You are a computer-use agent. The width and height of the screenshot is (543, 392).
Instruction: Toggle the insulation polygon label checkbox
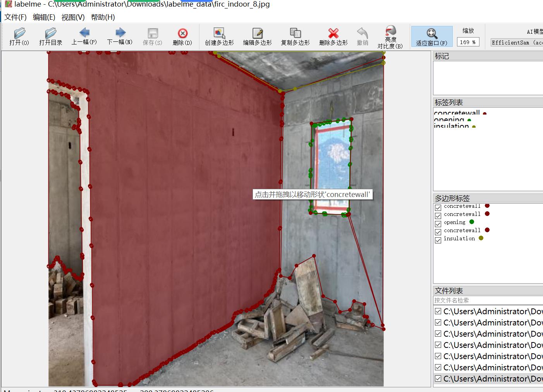coord(438,240)
